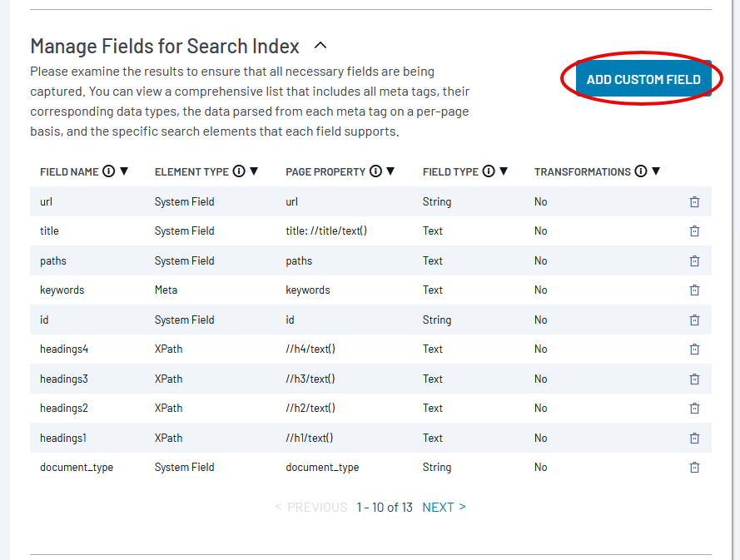Click the Add Custom Field button
Viewport: 740px width, 560px height.
(643, 79)
